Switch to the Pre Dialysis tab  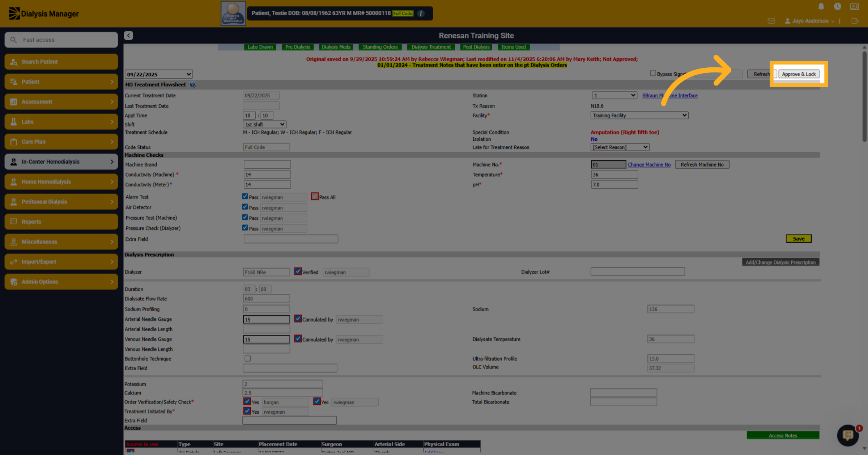tap(297, 47)
